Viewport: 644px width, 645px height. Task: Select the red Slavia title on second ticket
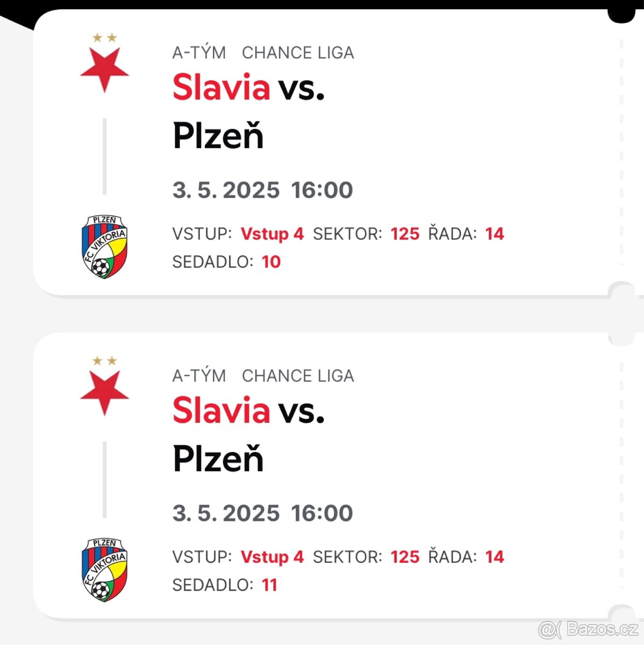(x=221, y=410)
